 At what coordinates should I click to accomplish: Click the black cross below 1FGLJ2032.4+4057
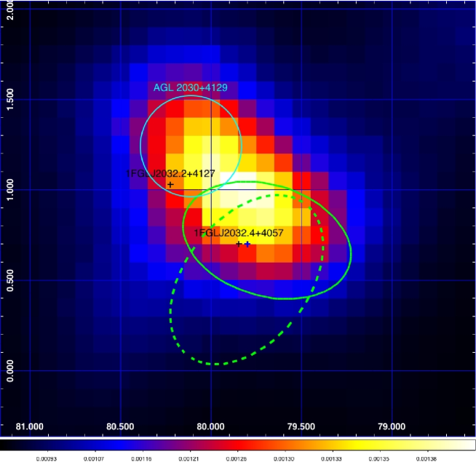coord(239,244)
